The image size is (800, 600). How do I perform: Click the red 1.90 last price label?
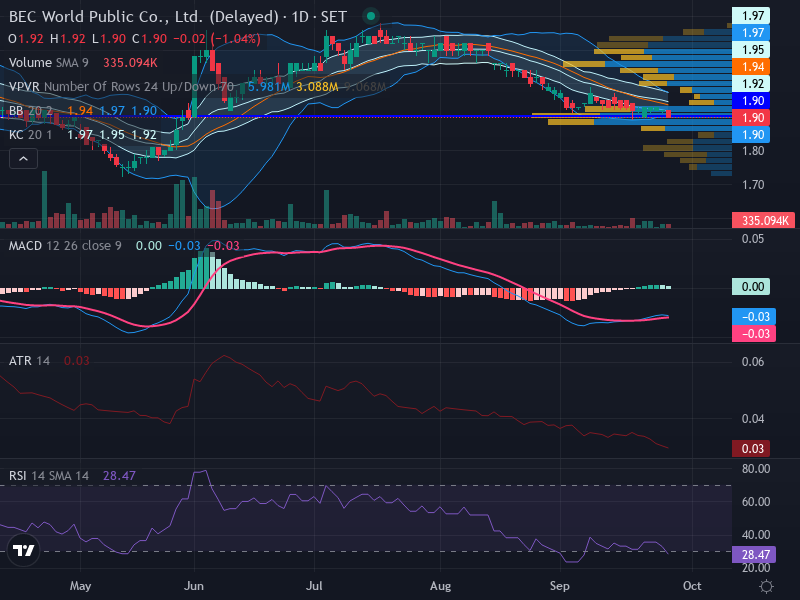pyautogui.click(x=753, y=117)
